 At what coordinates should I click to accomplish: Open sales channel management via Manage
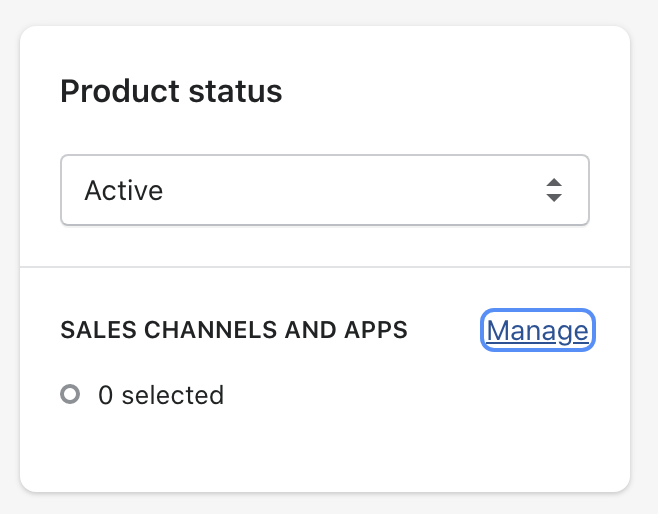click(x=538, y=330)
